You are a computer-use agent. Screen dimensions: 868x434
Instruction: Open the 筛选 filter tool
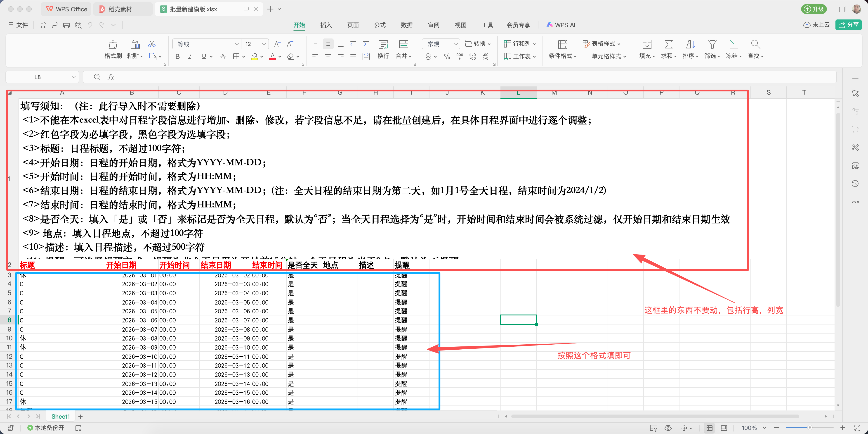712,49
